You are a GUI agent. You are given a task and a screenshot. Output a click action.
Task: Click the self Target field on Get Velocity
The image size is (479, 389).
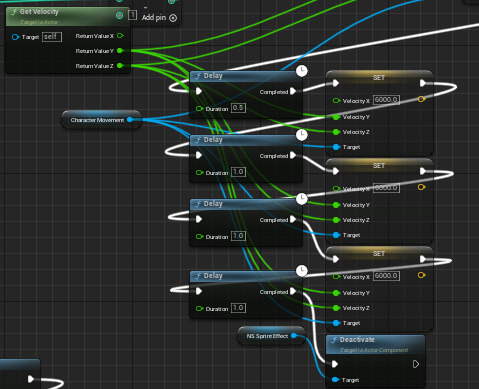52,37
